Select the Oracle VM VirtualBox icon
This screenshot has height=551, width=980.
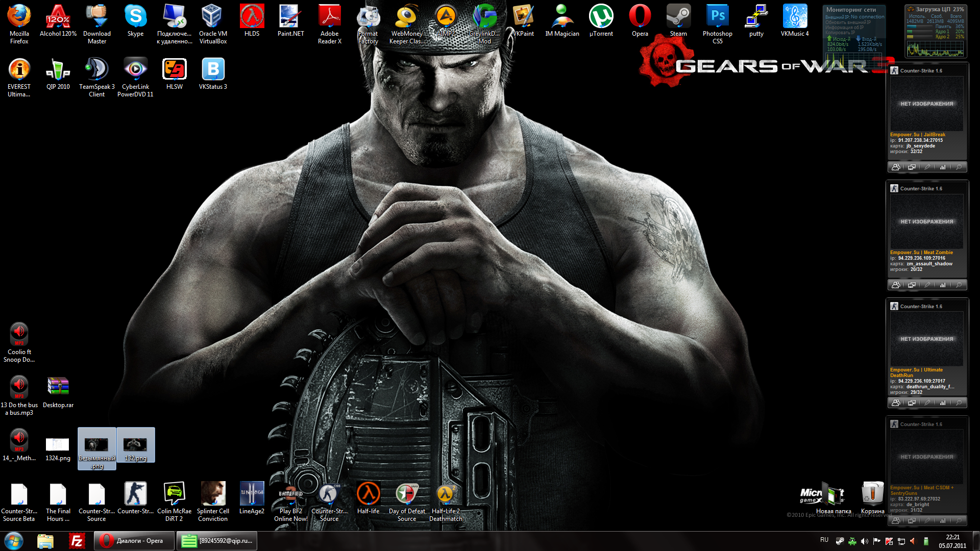coord(213,24)
